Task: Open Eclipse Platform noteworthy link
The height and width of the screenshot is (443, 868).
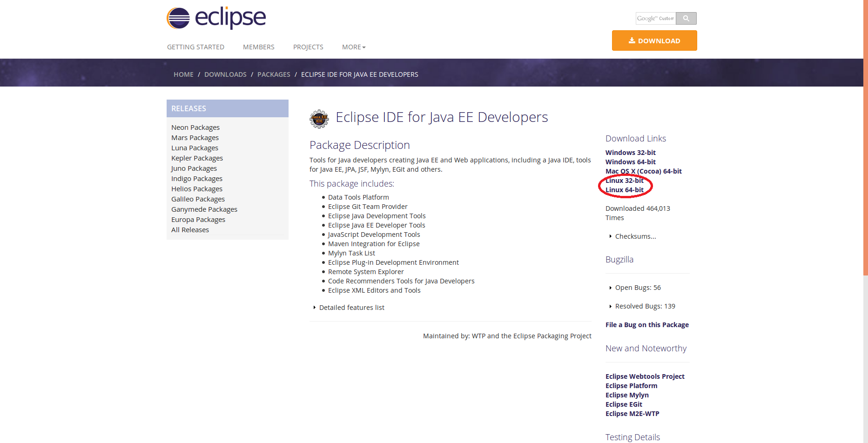Action: click(632, 386)
